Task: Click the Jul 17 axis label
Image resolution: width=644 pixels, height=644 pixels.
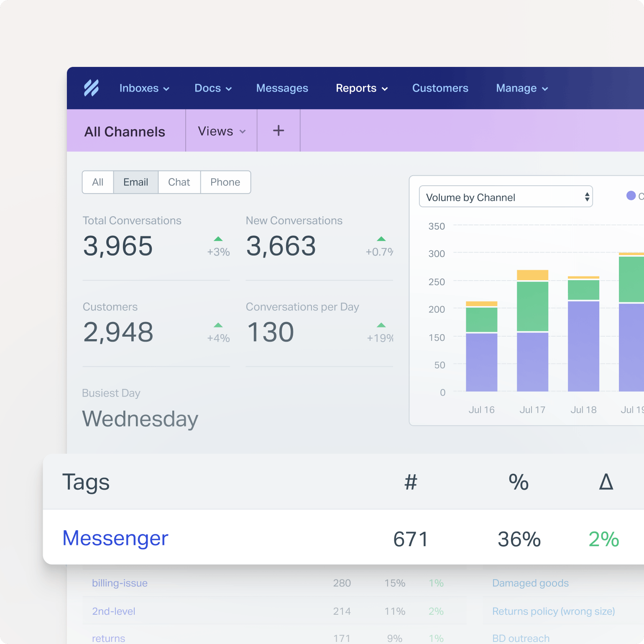Action: (x=532, y=410)
